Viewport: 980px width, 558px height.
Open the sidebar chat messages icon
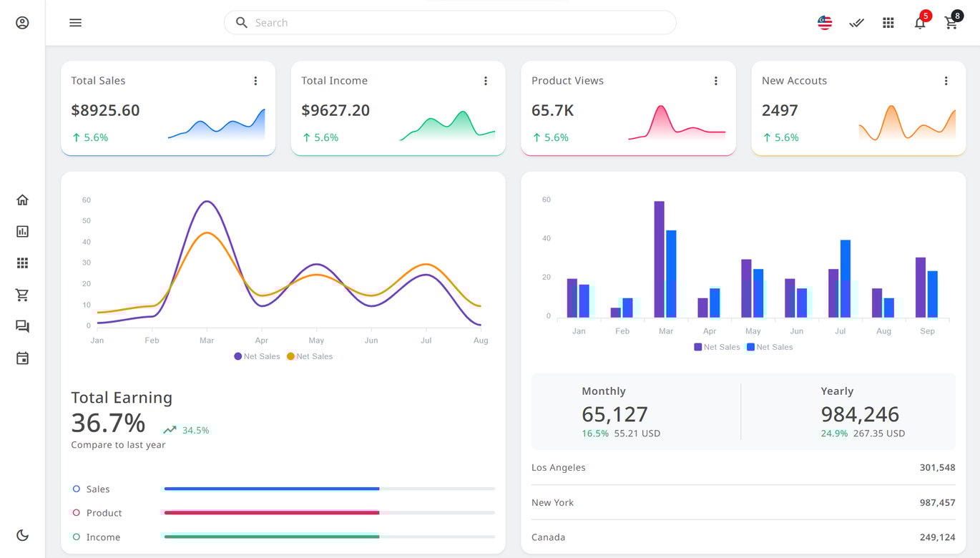tap(22, 326)
